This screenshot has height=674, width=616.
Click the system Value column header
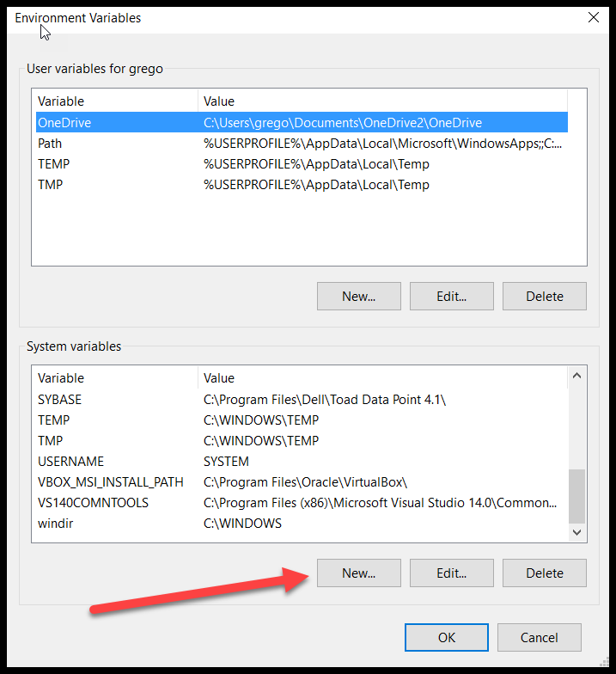[x=382, y=378]
